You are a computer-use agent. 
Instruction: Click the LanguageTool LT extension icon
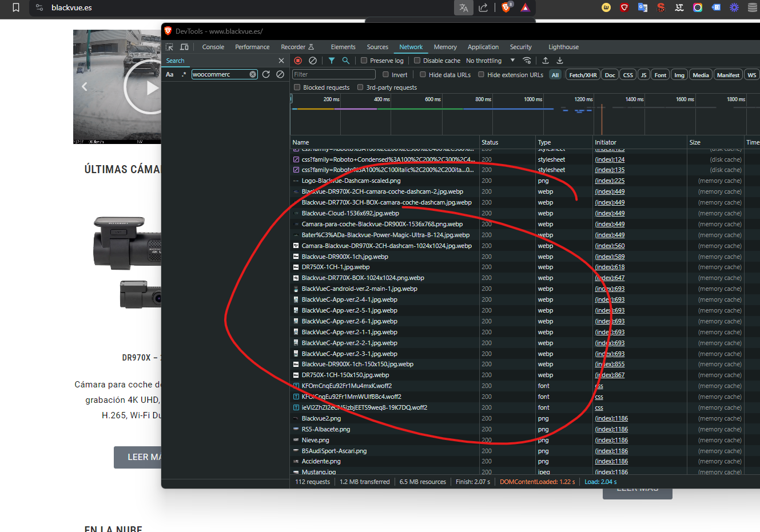click(679, 7)
